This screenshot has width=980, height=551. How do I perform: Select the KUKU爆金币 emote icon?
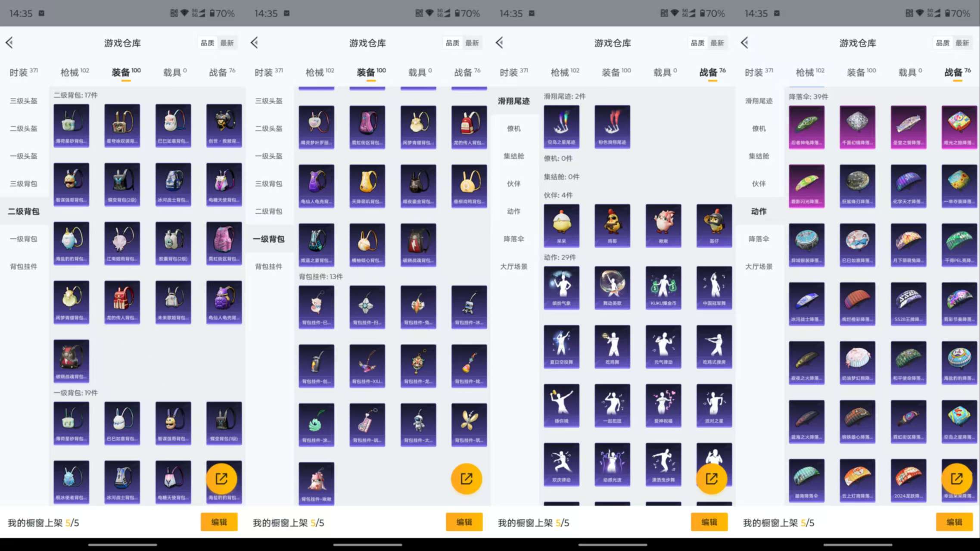pyautogui.click(x=663, y=288)
